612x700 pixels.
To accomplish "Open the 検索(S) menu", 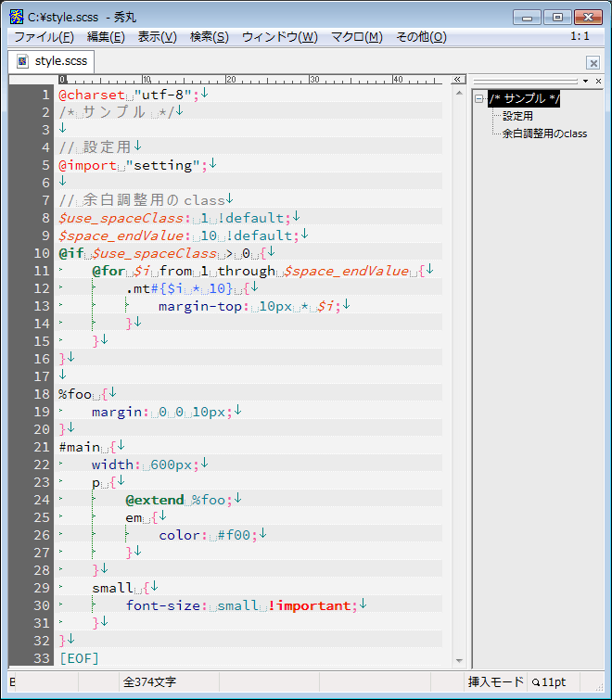I will (x=209, y=37).
